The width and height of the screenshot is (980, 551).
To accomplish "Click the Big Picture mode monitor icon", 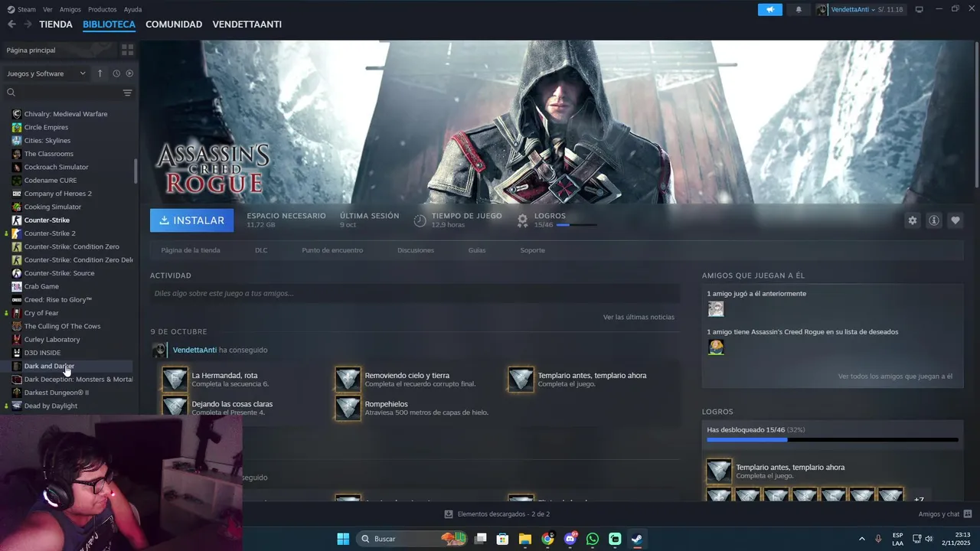I will [920, 9].
